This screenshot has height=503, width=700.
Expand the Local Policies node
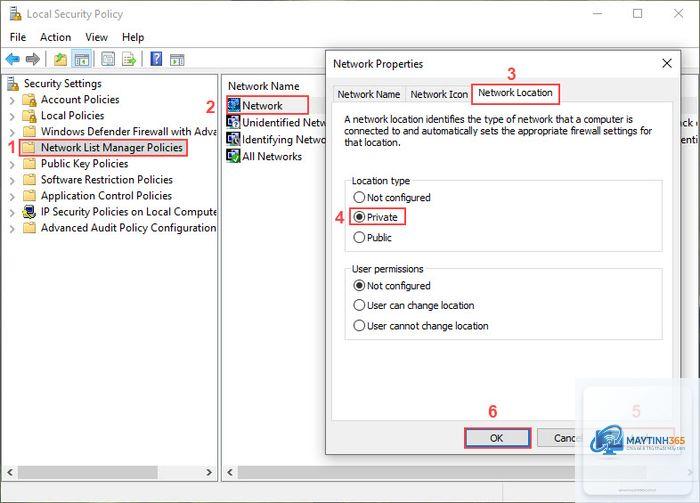tap(12, 116)
